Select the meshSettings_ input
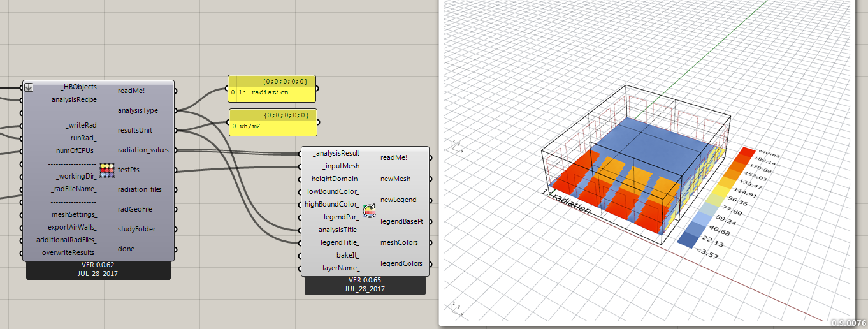The height and width of the screenshot is (329, 868). (x=75, y=215)
